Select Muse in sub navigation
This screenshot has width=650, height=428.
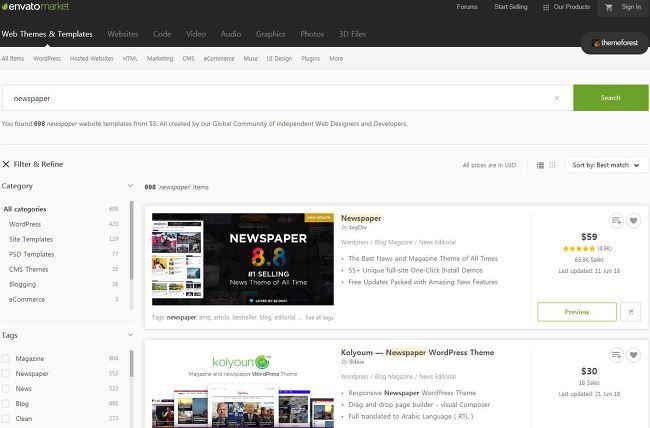tap(250, 58)
